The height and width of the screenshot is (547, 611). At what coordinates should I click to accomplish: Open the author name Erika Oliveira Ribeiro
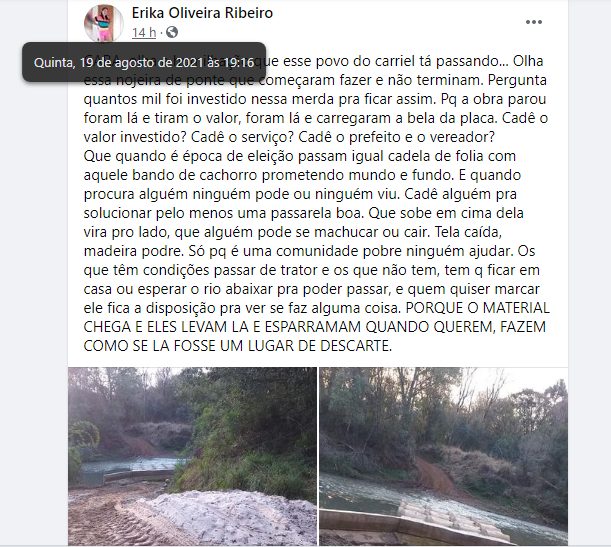coord(202,13)
